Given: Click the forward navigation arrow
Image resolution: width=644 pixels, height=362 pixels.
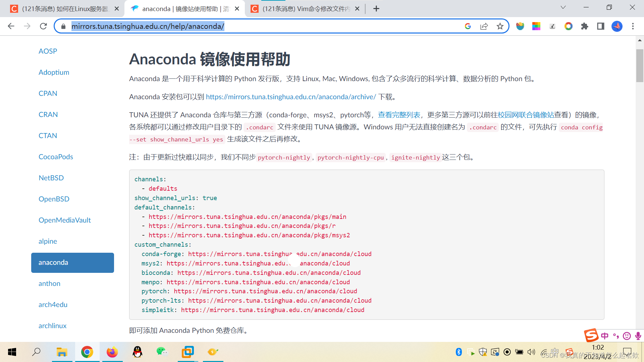Looking at the screenshot, I should click(x=27, y=26).
